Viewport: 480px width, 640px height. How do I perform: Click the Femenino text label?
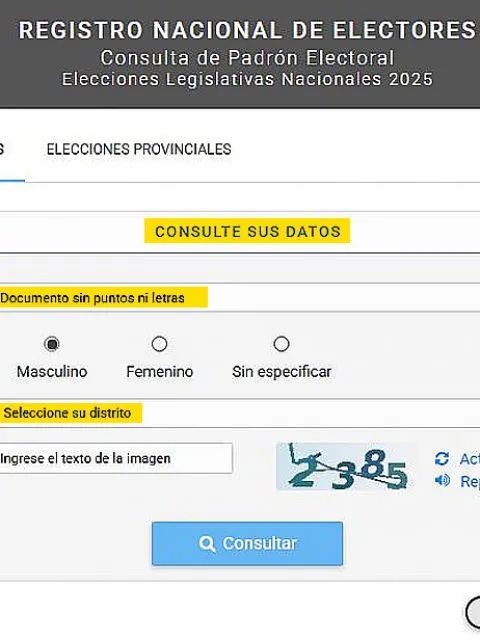pos(160,372)
